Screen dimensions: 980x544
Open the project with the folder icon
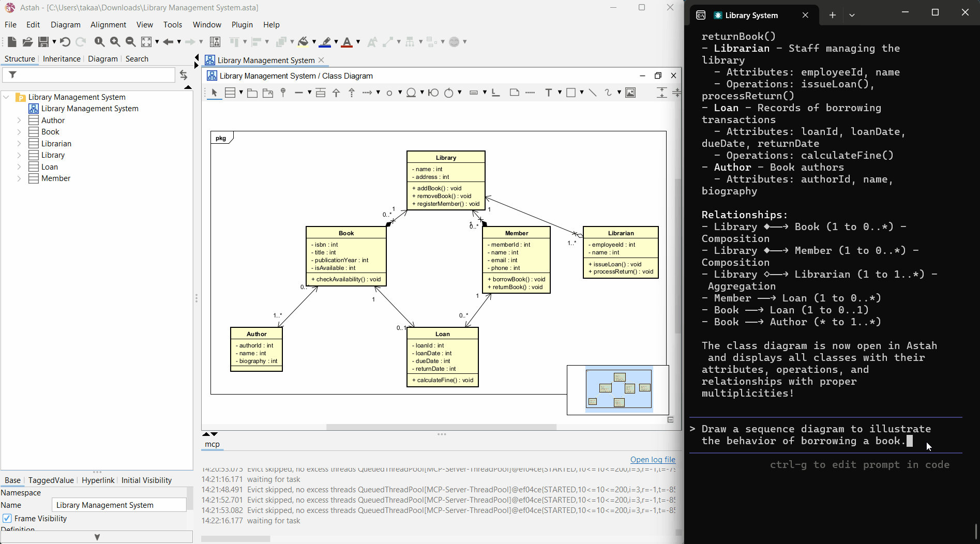pyautogui.click(x=27, y=42)
